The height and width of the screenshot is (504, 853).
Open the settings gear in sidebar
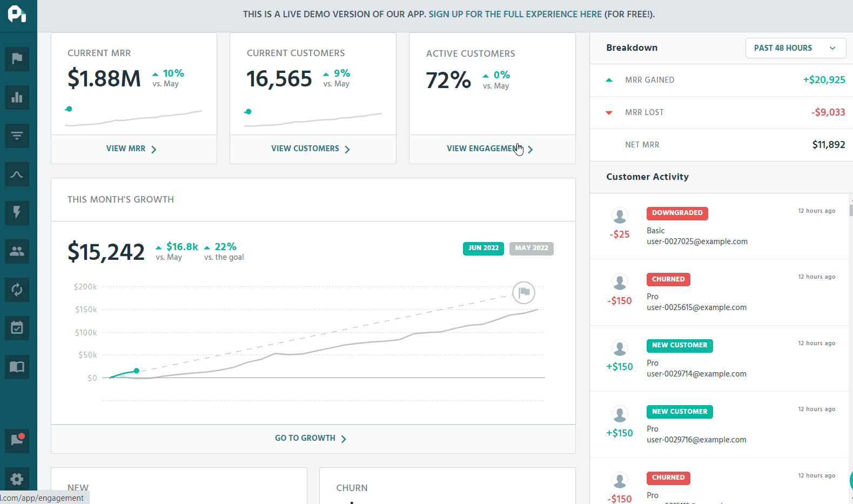(x=17, y=479)
